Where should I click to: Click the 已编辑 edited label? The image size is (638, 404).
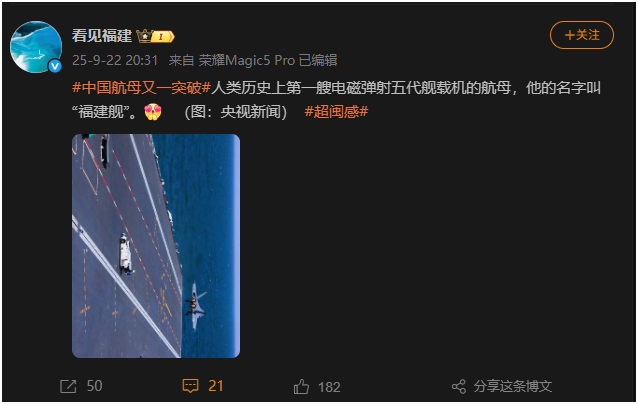pyautogui.click(x=318, y=60)
